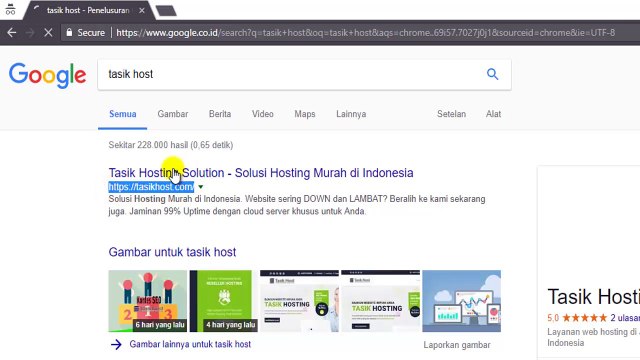The image size is (640, 360).
Task: Click the Layanan web hosting description
Action: click(x=593, y=337)
